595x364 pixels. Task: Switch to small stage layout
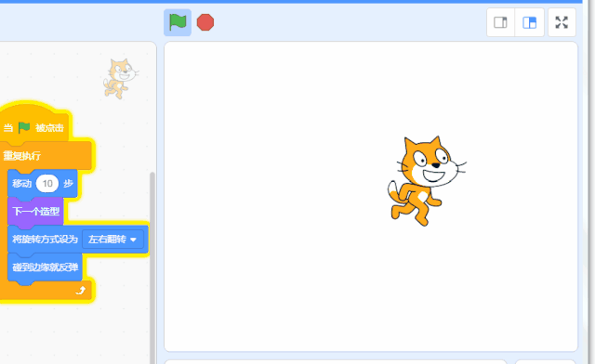[500, 22]
